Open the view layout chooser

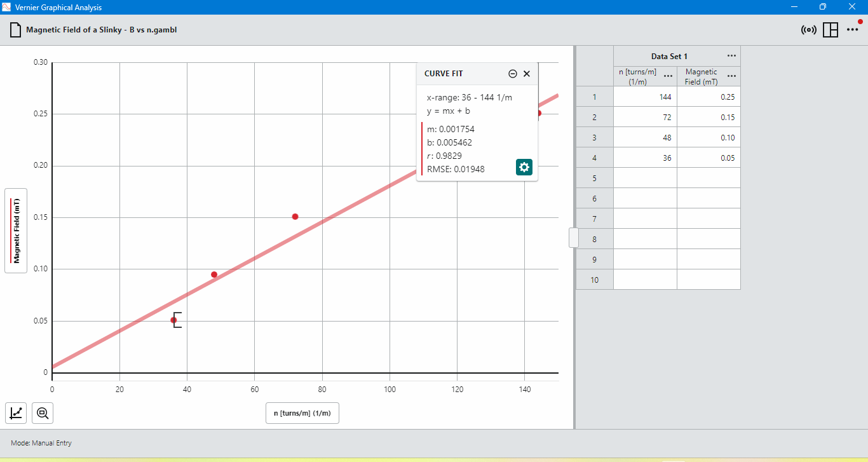pos(831,29)
